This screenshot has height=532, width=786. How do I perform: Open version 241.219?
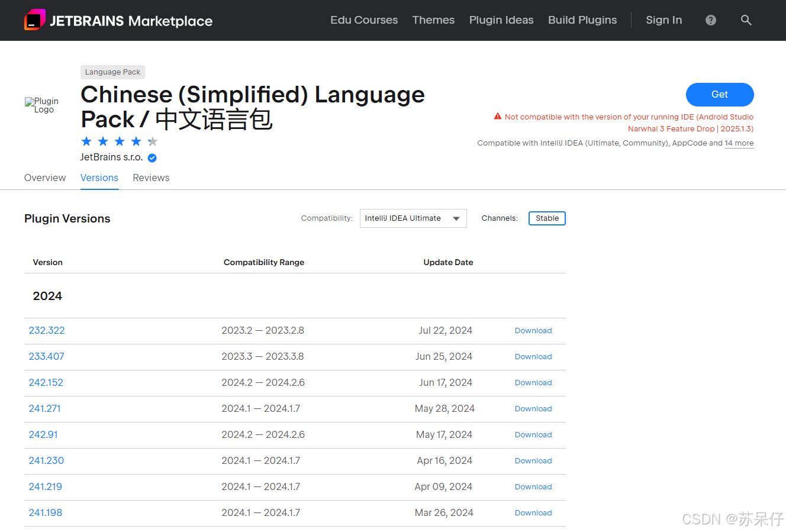point(46,486)
